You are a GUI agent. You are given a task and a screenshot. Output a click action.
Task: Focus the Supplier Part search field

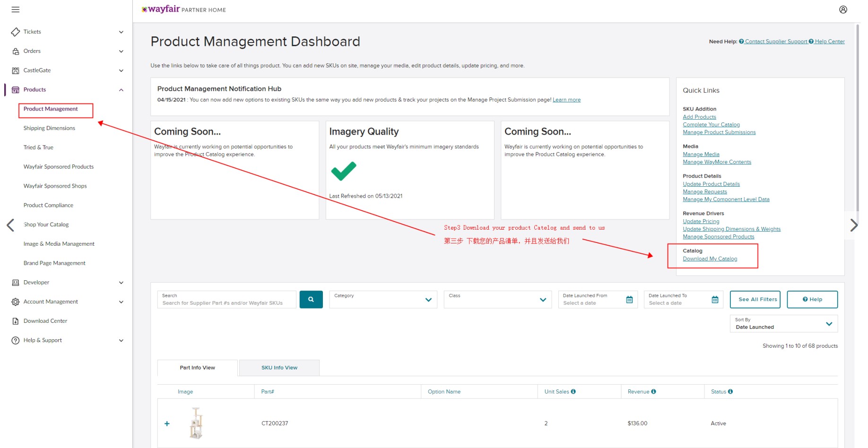227,299
